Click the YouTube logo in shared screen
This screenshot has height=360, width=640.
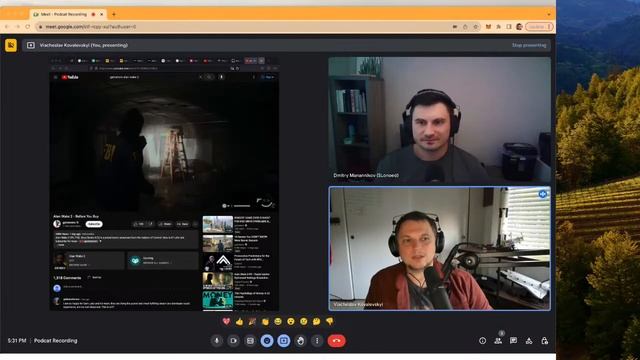click(70, 77)
